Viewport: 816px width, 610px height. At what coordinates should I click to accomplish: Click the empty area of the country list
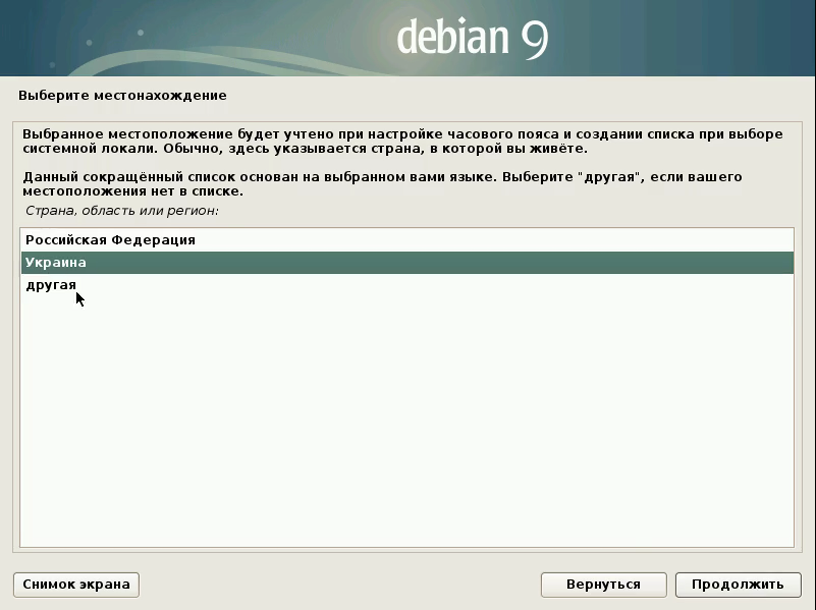[406, 420]
